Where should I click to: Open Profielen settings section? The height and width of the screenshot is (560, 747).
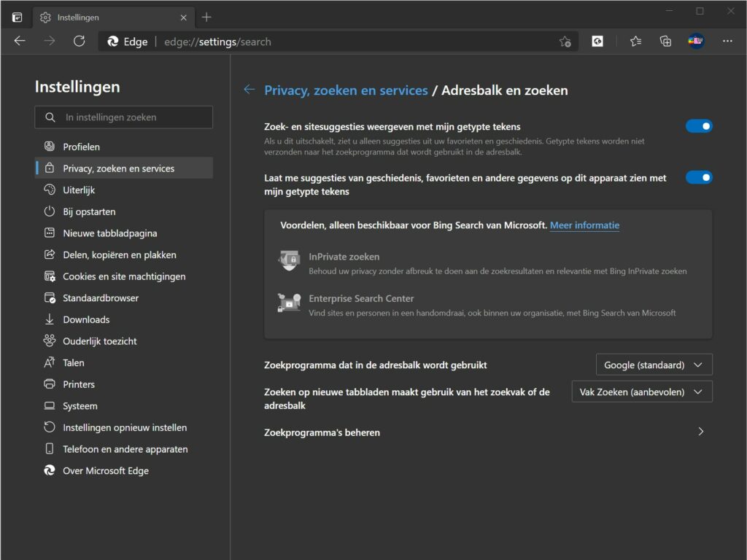[x=124, y=147]
